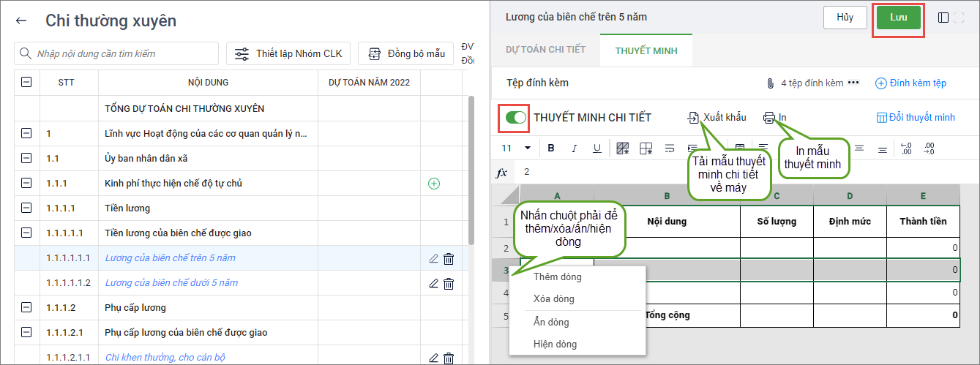Click the print icon labeled In
Screen dimensions: 980x365
(768, 118)
